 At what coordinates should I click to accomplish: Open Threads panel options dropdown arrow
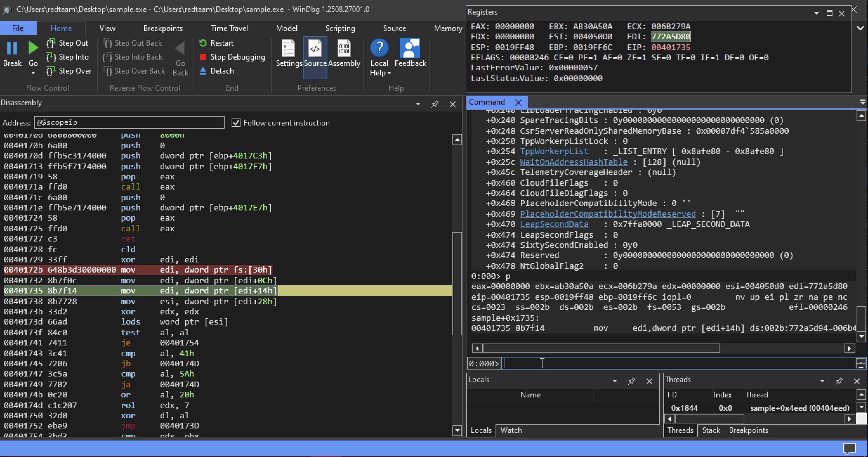tap(822, 381)
